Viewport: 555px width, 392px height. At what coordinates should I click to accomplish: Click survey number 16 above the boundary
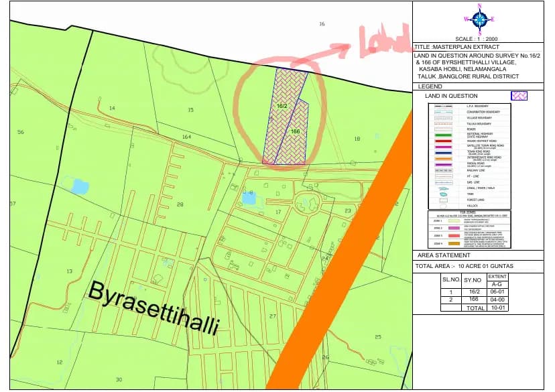point(322,24)
